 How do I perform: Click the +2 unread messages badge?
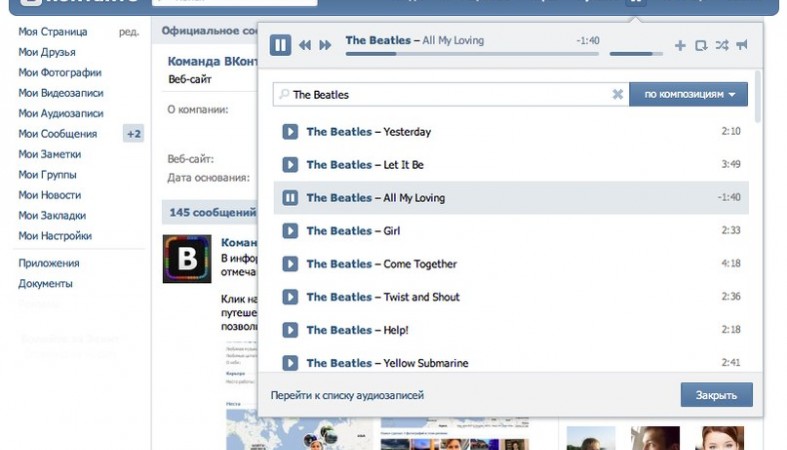pos(134,134)
